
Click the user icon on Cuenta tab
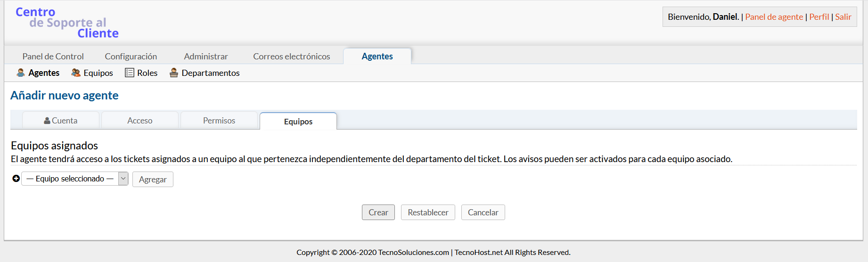tap(47, 121)
